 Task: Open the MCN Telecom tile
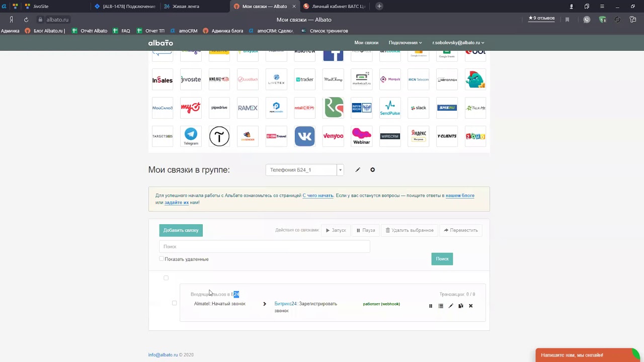tap(419, 79)
